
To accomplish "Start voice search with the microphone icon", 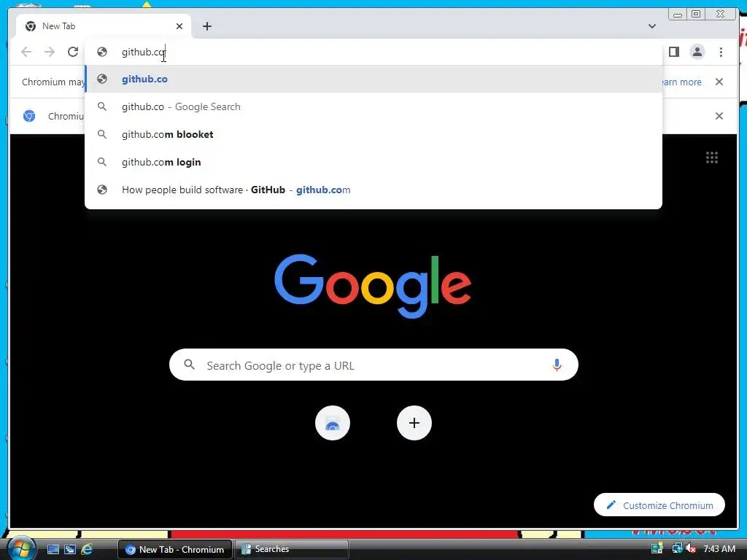I will point(556,365).
